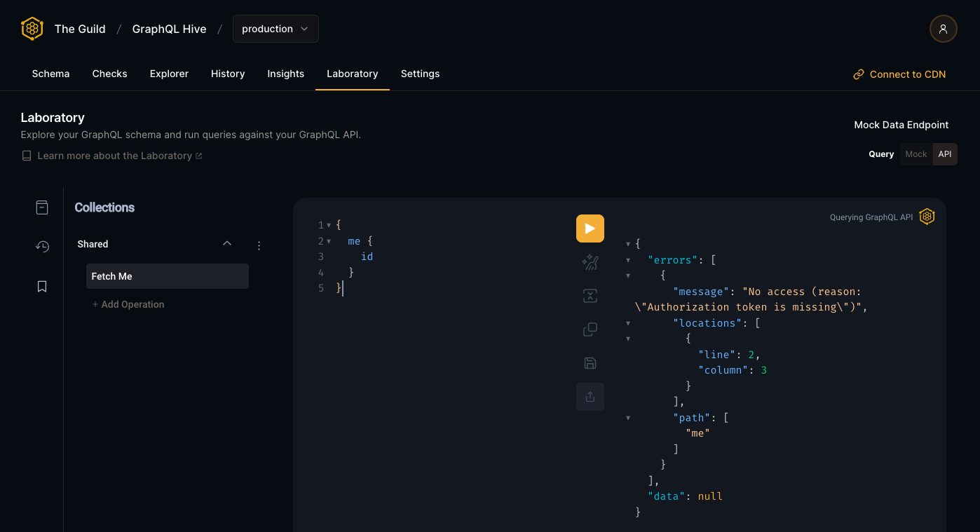The width and height of the screenshot is (980, 532).
Task: Select the Fetch Me operation
Action: tap(167, 276)
